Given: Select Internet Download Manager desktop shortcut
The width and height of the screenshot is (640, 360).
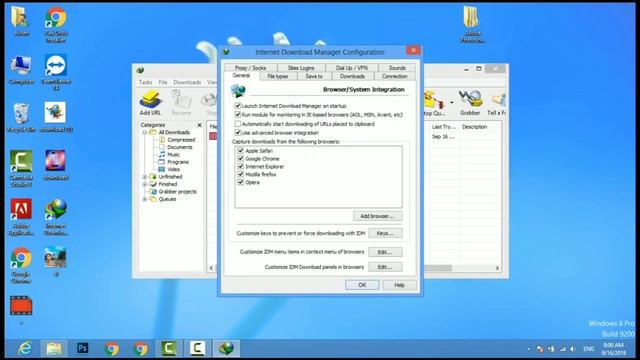Looking at the screenshot, I should [56, 217].
